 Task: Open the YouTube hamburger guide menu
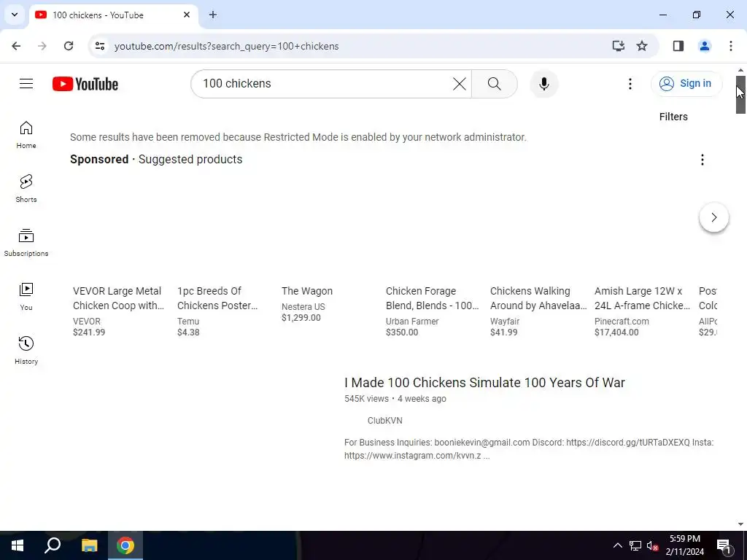(26, 84)
